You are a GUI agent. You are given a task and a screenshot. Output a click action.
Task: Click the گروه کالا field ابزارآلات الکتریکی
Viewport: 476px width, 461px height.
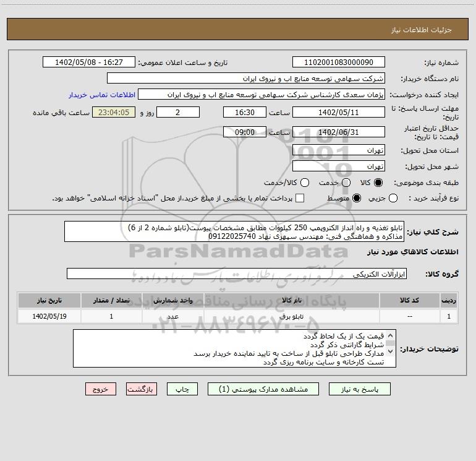[x=237, y=274]
